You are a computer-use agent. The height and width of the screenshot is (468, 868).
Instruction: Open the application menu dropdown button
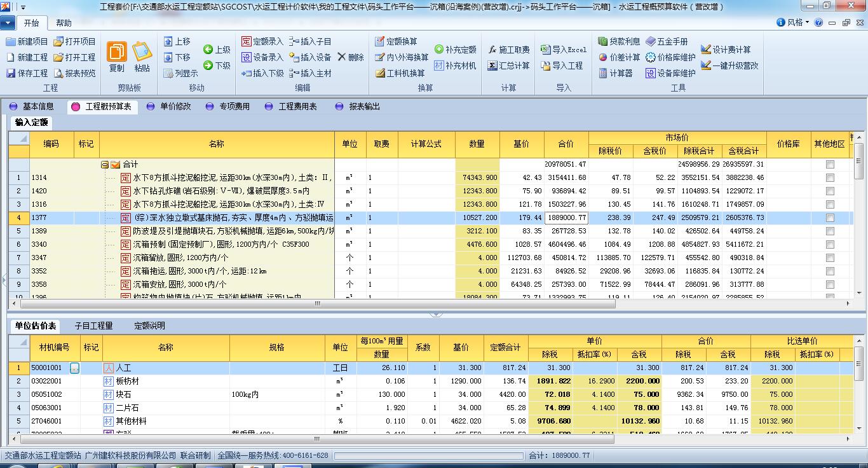point(8,23)
